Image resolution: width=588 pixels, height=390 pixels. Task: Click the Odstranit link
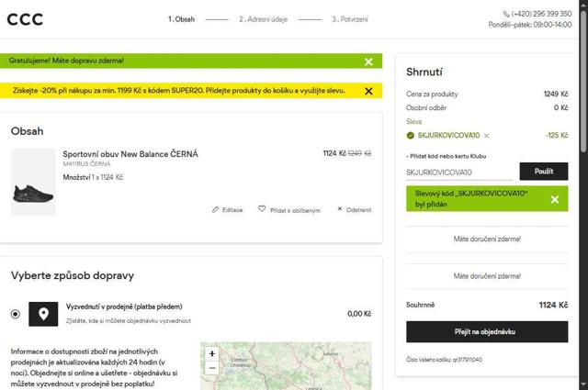[x=358, y=210]
